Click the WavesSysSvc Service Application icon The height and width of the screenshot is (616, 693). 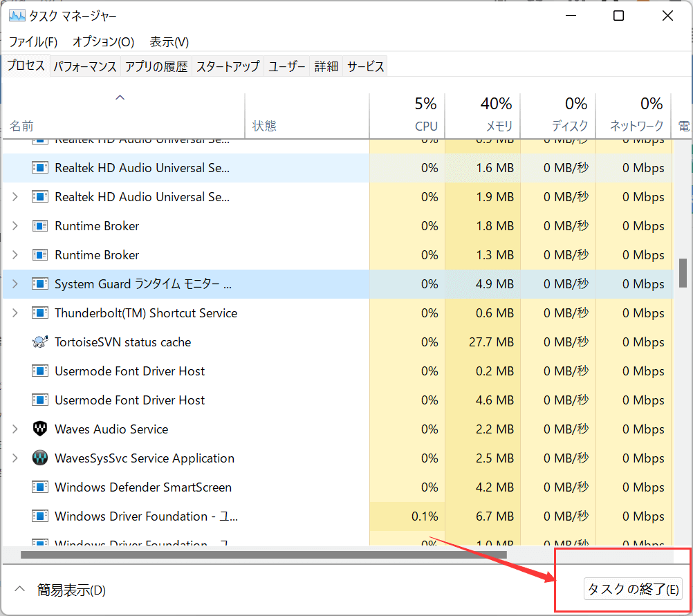tap(40, 458)
